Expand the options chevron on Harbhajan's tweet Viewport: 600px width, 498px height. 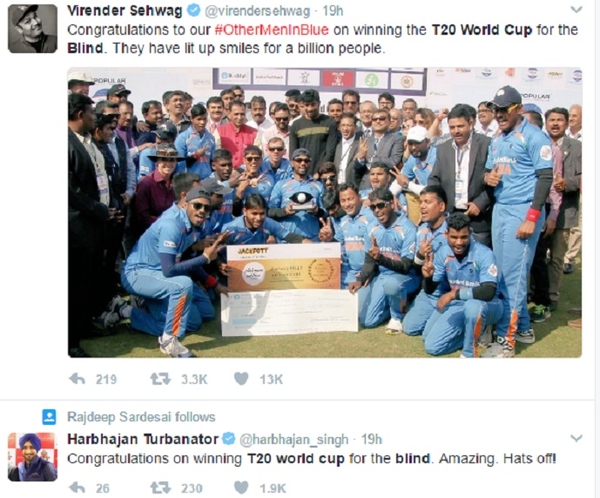point(576,438)
